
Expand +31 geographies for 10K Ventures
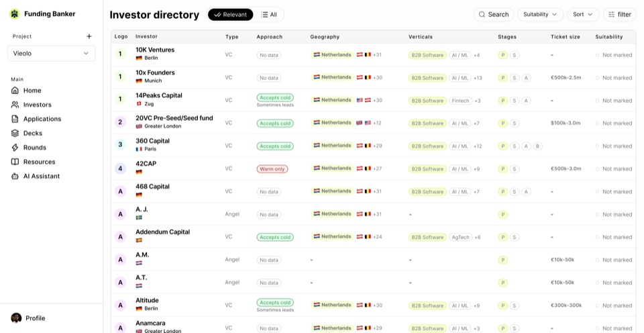pos(377,54)
